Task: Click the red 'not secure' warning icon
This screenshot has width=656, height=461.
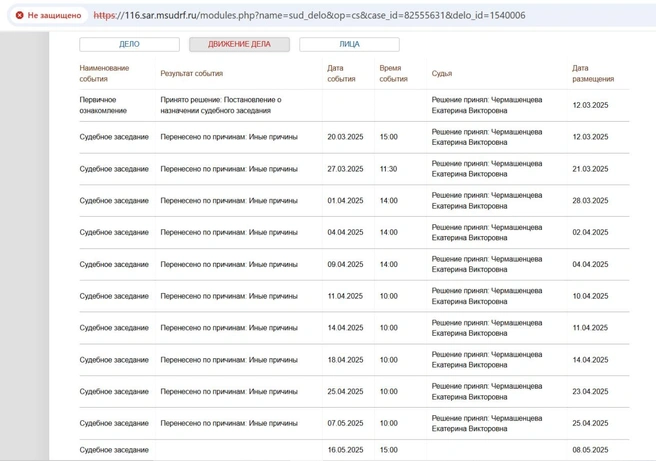Action: 20,16
